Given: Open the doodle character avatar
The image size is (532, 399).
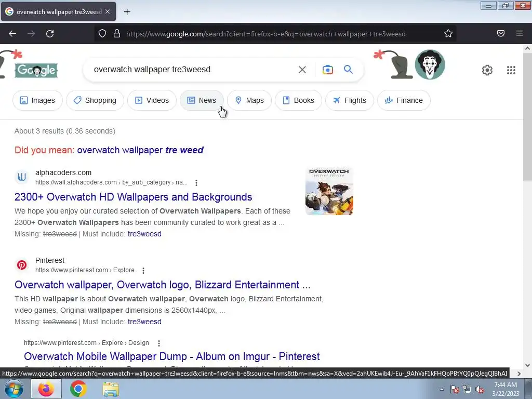Looking at the screenshot, I should pos(430,64).
